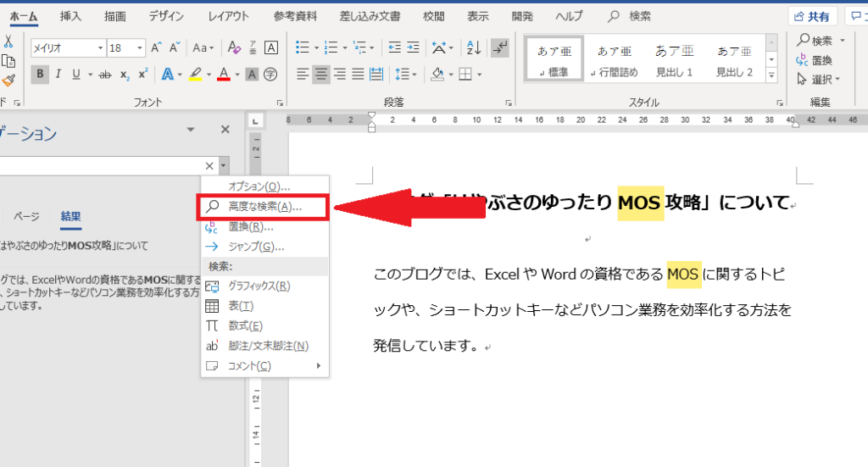Click the clear formatting eraser icon
The image size is (868, 467).
point(234,47)
